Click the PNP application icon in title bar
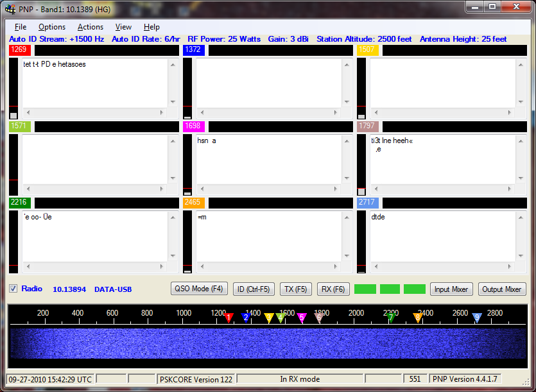The width and height of the screenshot is (536, 392). click(x=10, y=9)
